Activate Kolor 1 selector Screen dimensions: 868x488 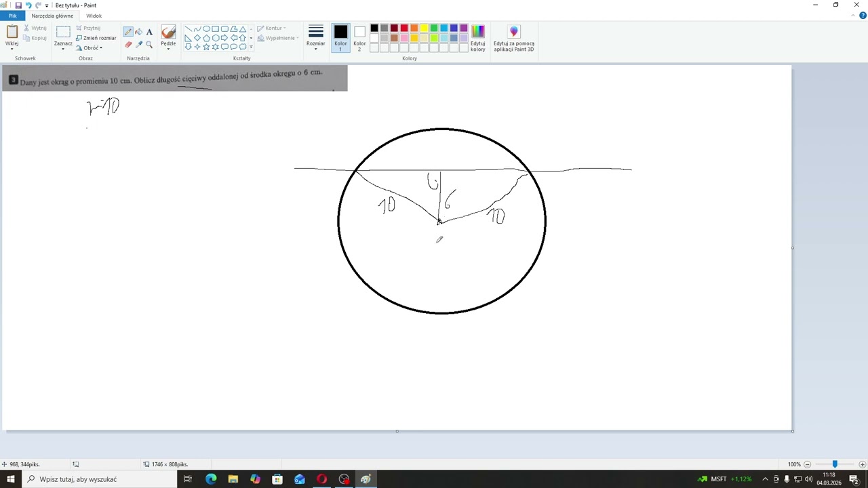[x=340, y=38]
